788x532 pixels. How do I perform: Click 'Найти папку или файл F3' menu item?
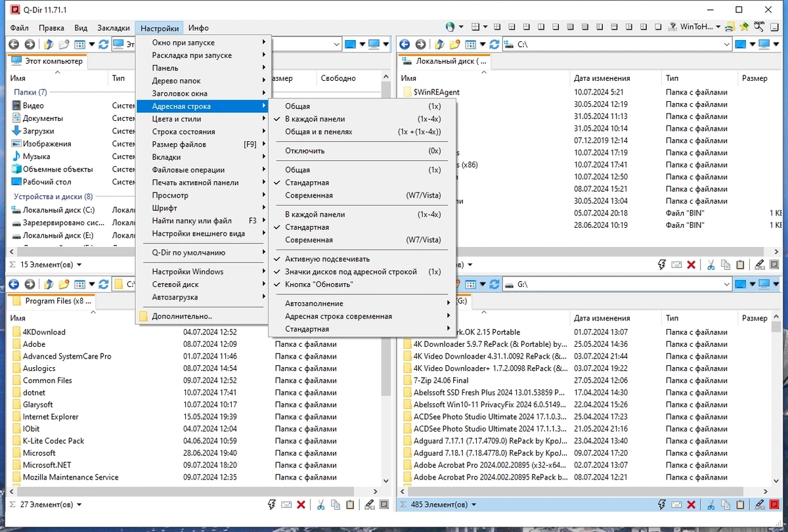pos(202,221)
